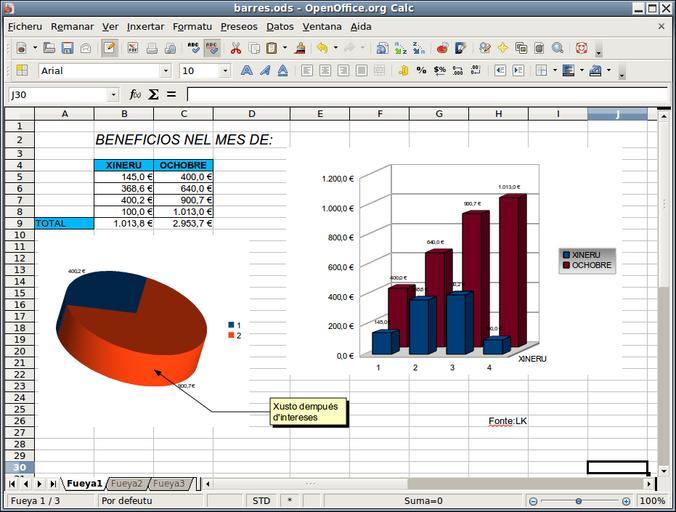
Task: Toggle STD selection mode in status bar
Action: point(261,500)
